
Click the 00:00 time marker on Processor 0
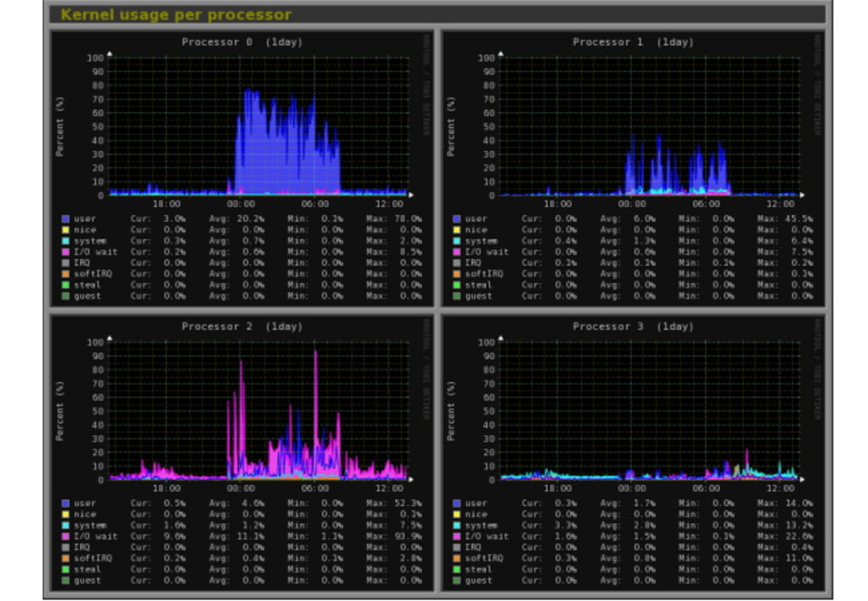click(241, 204)
